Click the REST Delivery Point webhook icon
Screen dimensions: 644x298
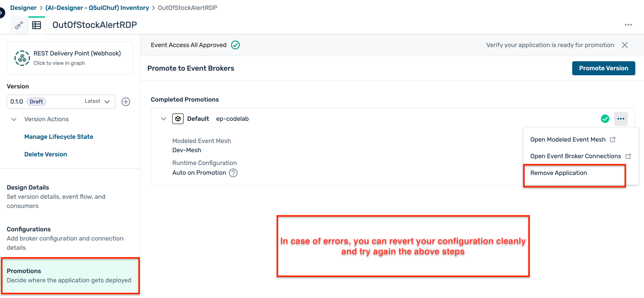tap(22, 58)
